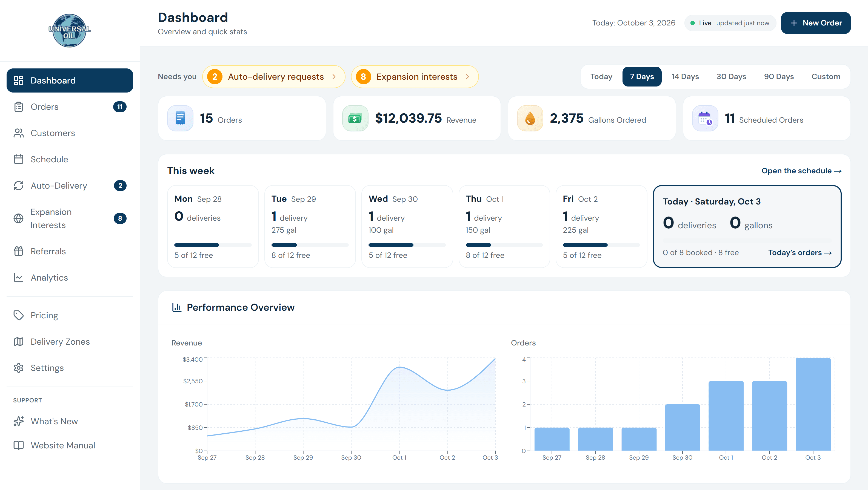The image size is (868, 490).
Task: Click the $12,039.75 Revenue value
Action: 408,118
